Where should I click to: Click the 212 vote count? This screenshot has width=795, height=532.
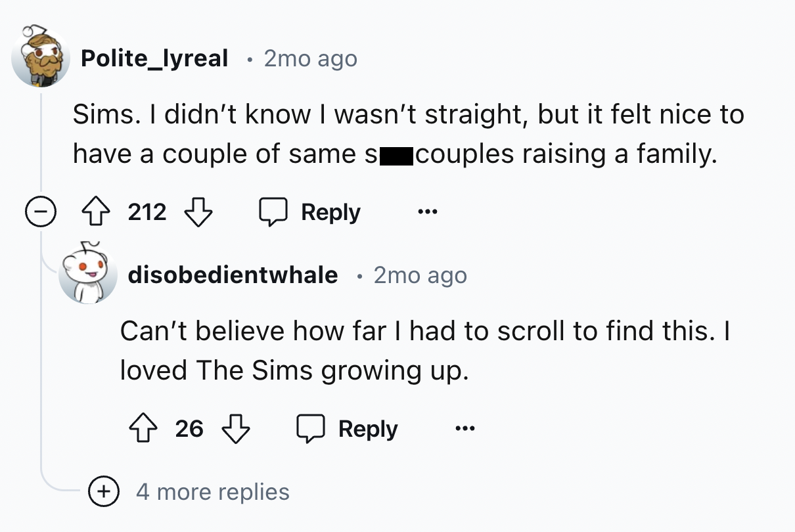pos(147,213)
